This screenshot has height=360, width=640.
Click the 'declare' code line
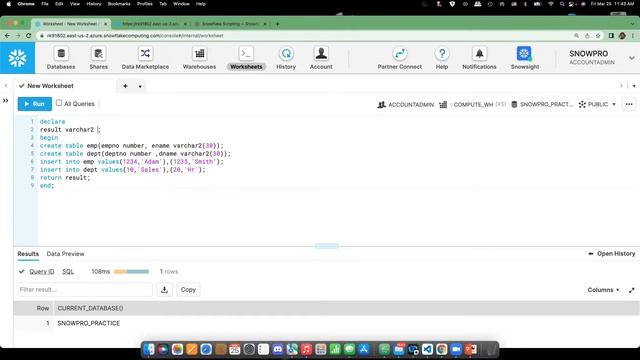[x=52, y=122]
